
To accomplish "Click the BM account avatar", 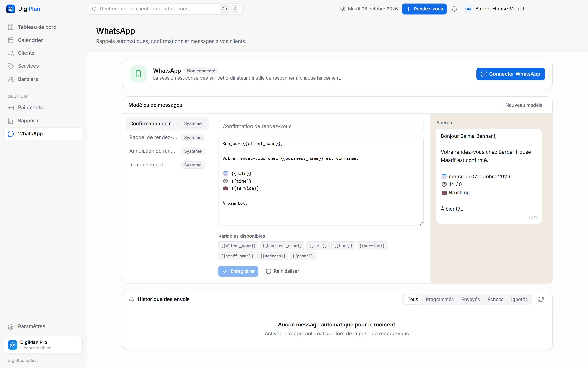I will [x=468, y=9].
